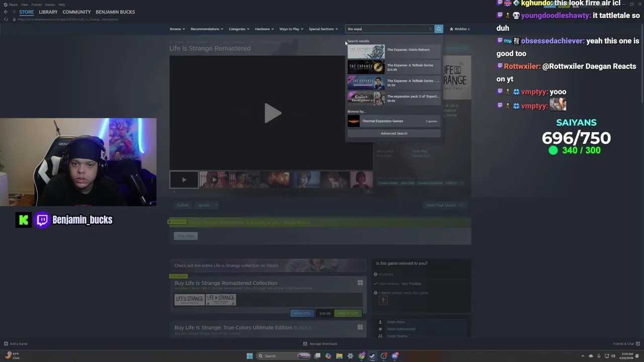Open Copilot from the taskbar
Image resolution: width=644 pixels, height=362 pixels.
(329, 356)
